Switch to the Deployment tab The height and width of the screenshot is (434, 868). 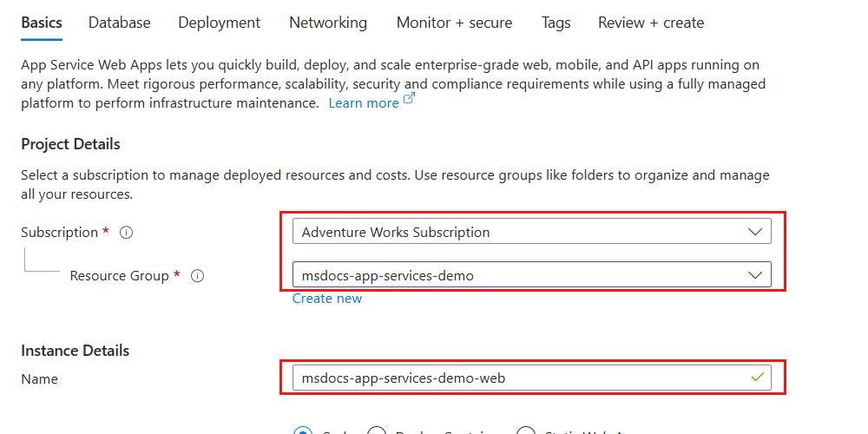click(x=220, y=23)
